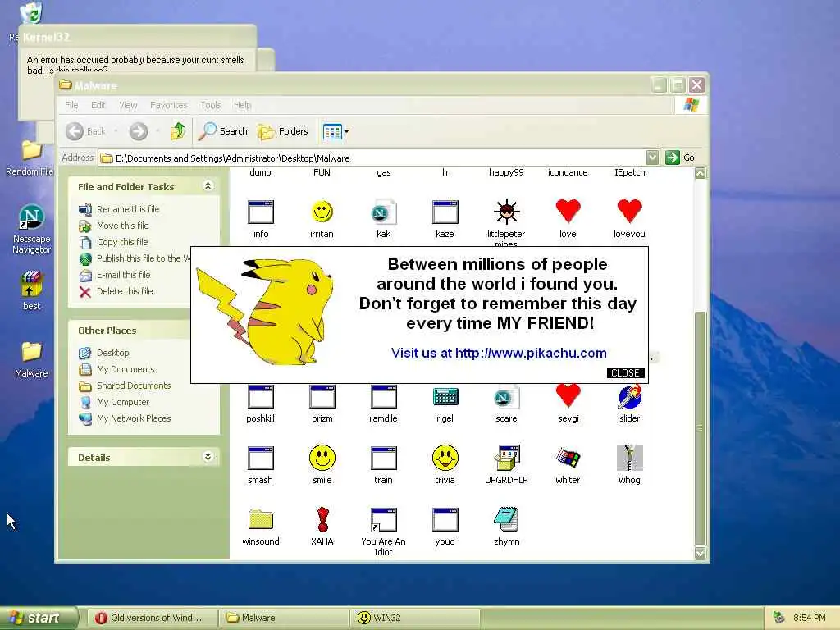840x630 pixels.
Task: Toggle the Folders pane button
Action: tap(283, 131)
